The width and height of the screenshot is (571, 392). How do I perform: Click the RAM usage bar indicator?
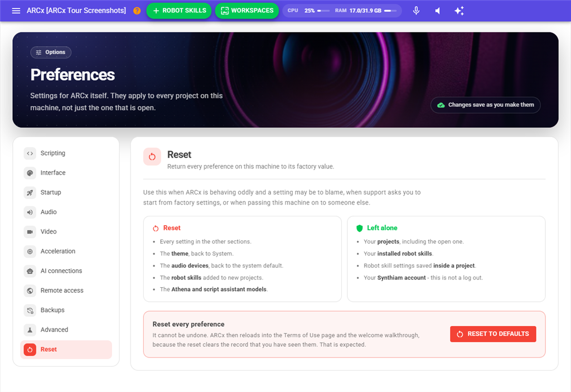pos(390,11)
